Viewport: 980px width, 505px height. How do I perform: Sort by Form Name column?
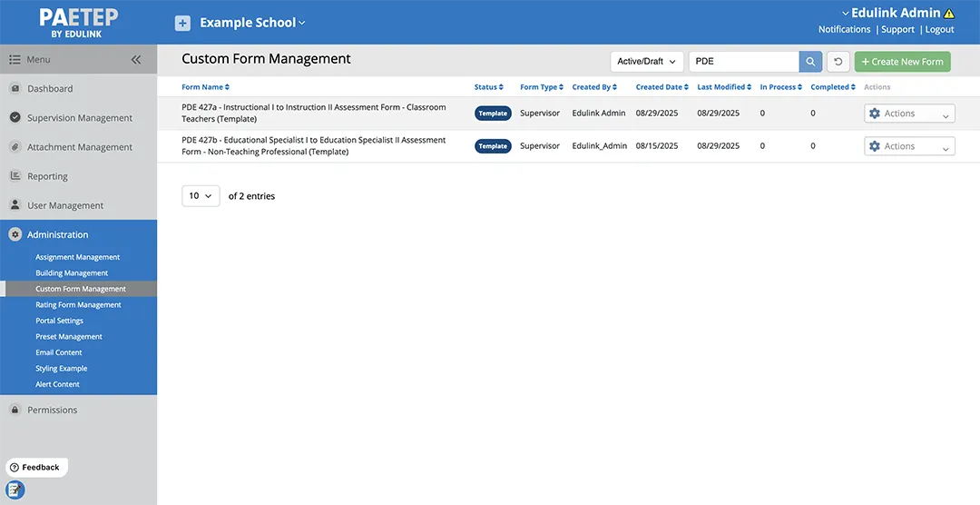pyautogui.click(x=206, y=87)
